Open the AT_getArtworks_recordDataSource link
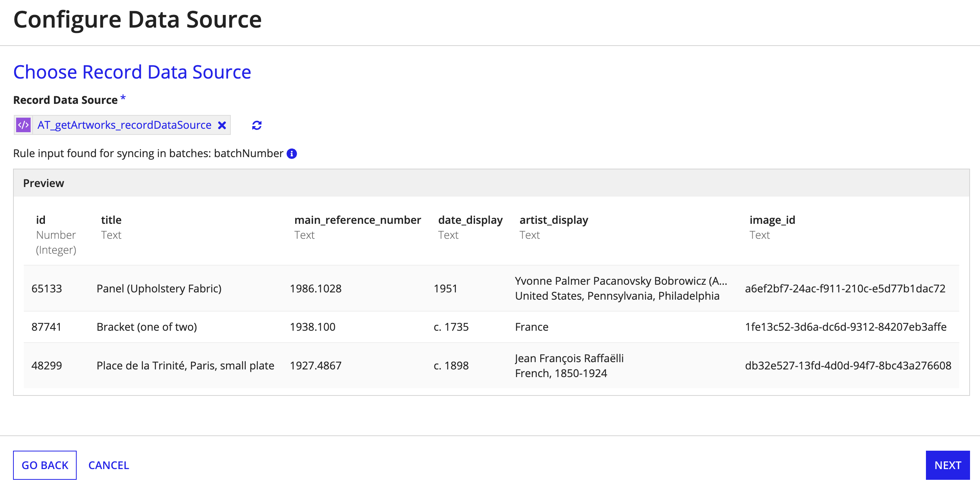 (x=124, y=125)
